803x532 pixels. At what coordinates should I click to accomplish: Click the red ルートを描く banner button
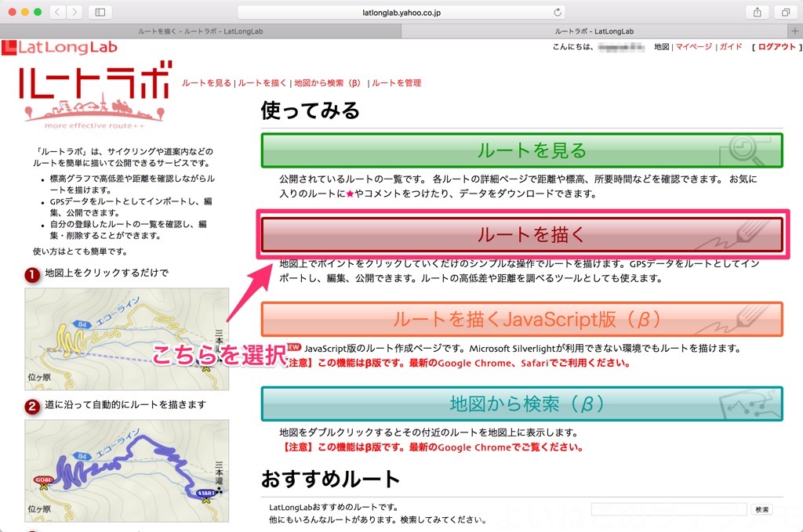[x=521, y=234]
